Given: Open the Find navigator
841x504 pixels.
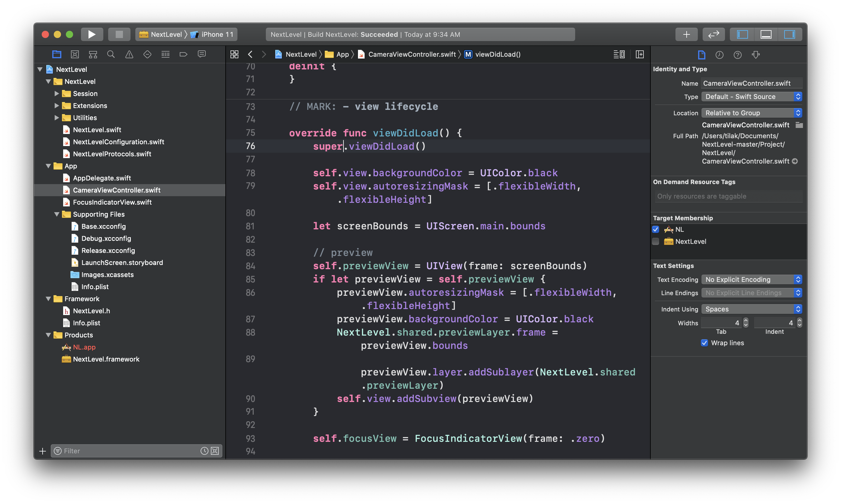Looking at the screenshot, I should (111, 54).
